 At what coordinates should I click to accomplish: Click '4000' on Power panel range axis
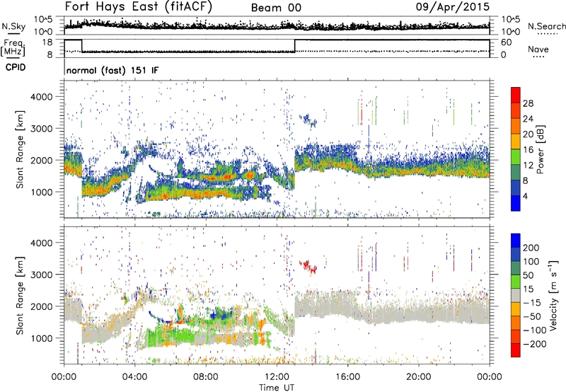tap(41, 97)
